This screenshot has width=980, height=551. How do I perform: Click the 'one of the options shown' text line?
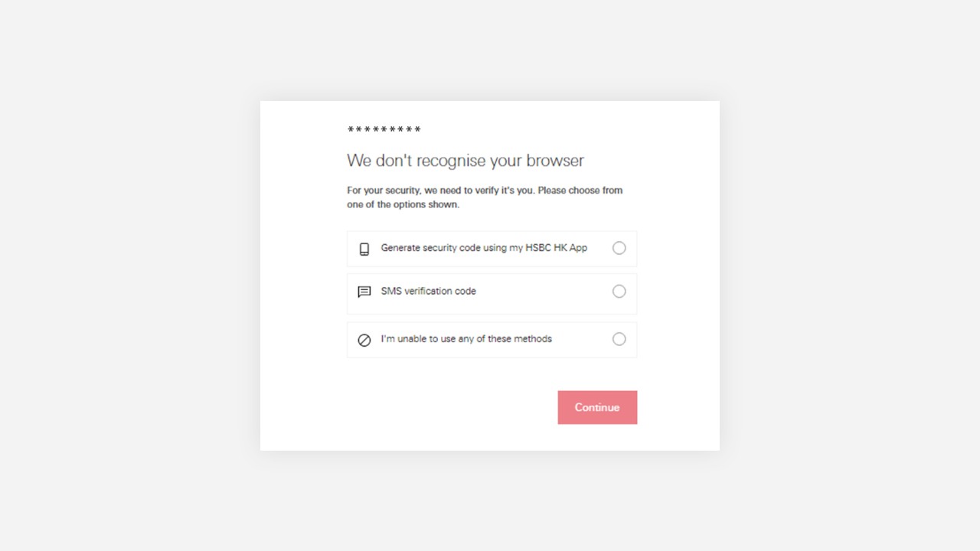click(x=403, y=204)
